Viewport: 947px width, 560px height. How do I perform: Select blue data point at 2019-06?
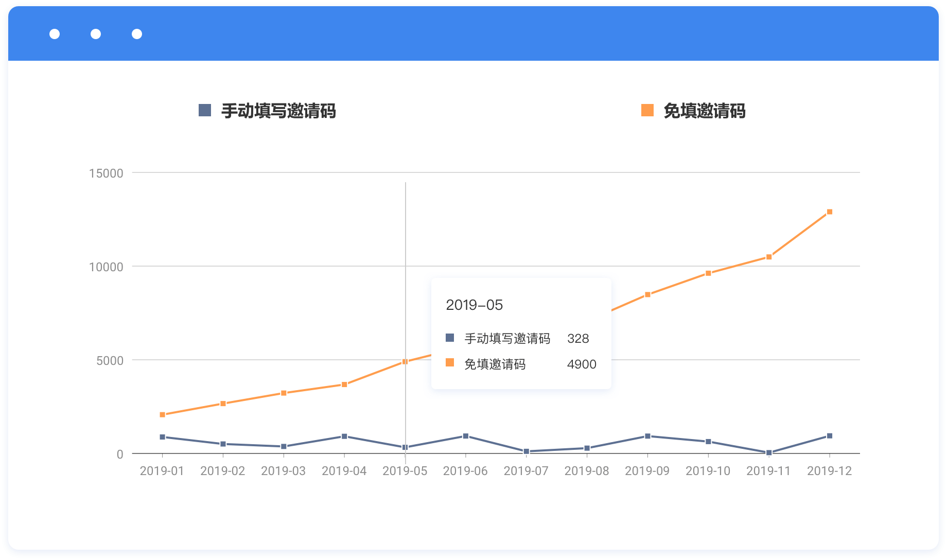(x=466, y=436)
